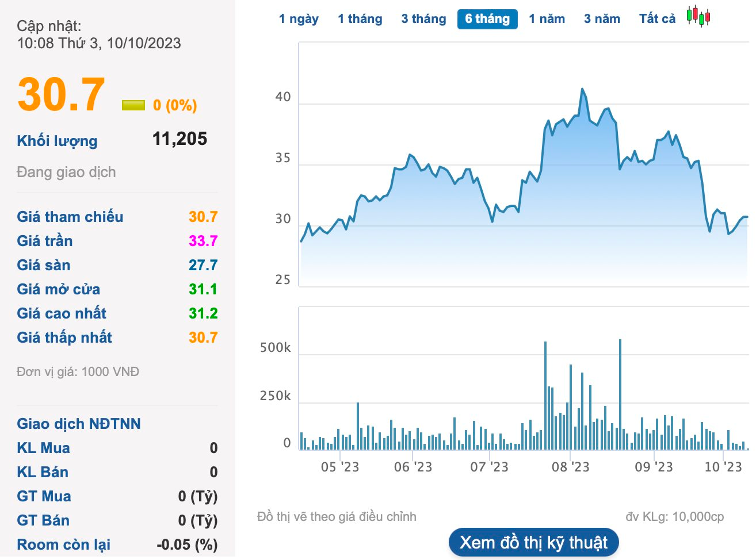Switch chart to candlestick view icon
756x560 pixels.
(698, 16)
